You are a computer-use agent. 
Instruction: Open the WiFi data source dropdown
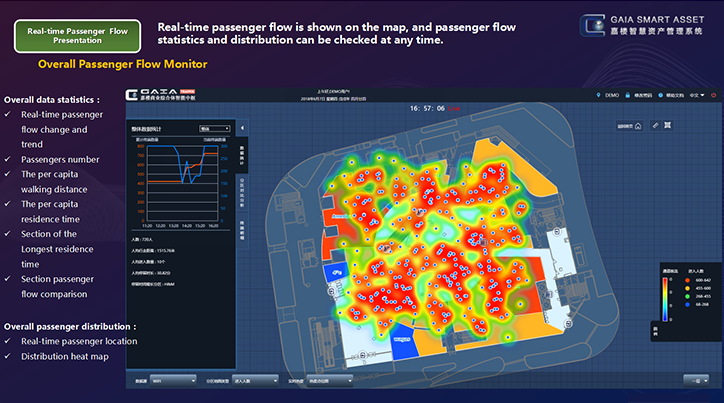coord(176,380)
